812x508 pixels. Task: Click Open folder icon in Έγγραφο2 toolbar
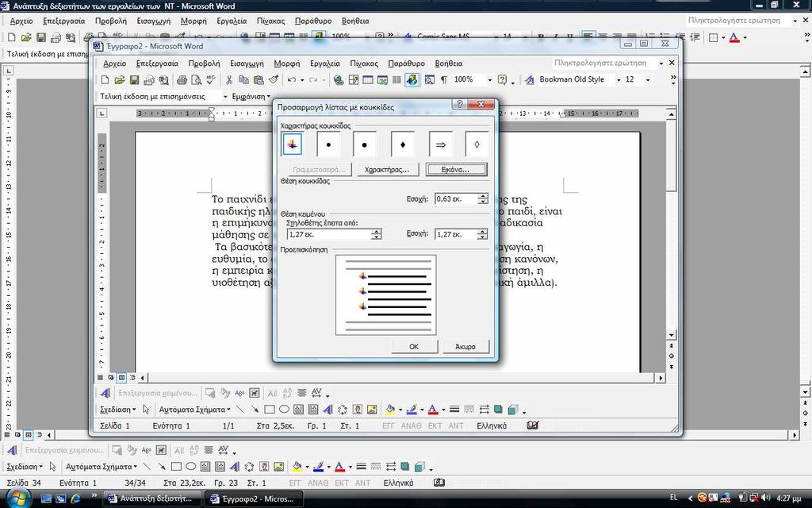click(120, 80)
